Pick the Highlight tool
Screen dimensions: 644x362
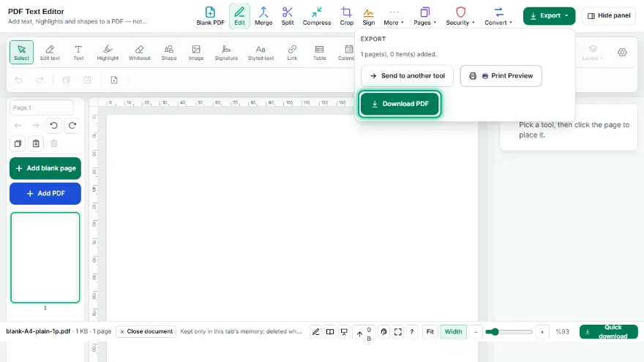point(108,53)
